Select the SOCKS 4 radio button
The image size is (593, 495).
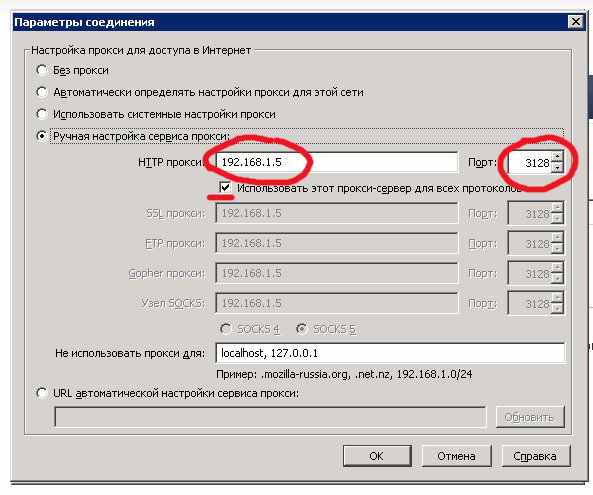[x=225, y=329]
